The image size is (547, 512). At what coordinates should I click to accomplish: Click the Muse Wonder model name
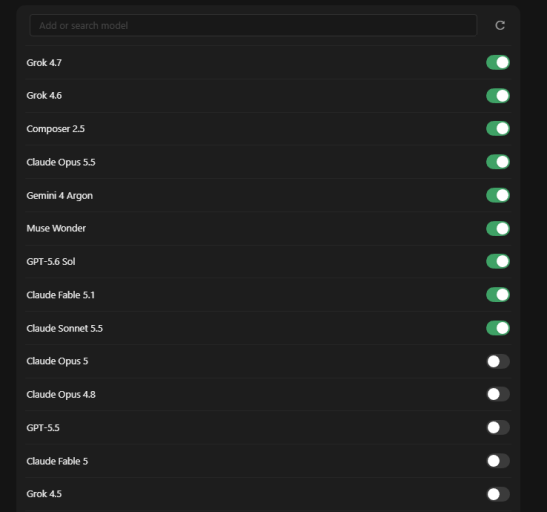click(x=56, y=228)
